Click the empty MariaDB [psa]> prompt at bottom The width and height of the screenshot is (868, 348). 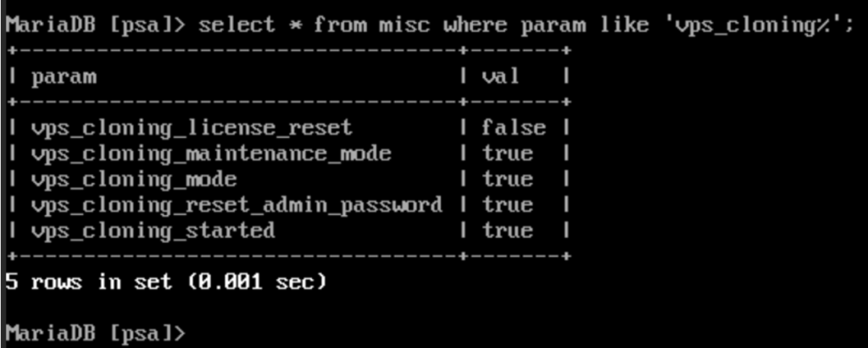point(95,334)
